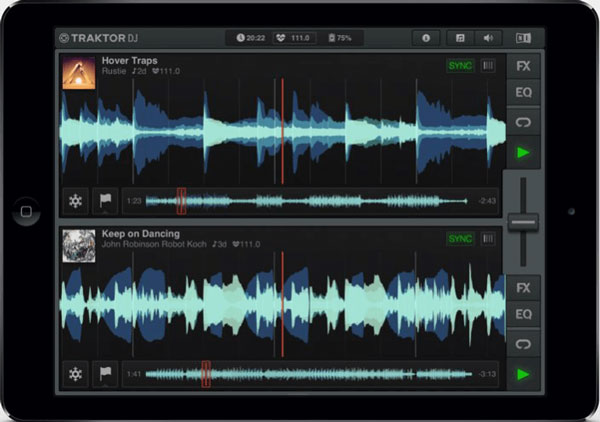
Task: Toggle beat grid view on Hover Traps deck
Action: tap(488, 65)
